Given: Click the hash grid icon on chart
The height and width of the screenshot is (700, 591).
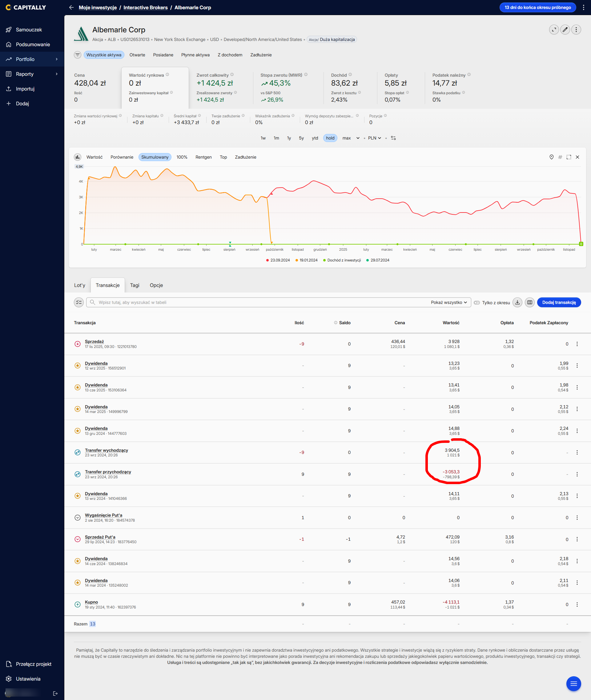Looking at the screenshot, I should [x=560, y=157].
